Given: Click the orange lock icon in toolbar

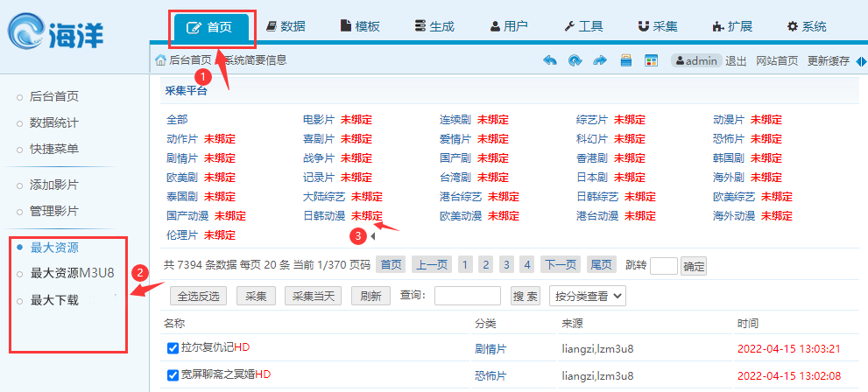Looking at the screenshot, I should tap(625, 60).
